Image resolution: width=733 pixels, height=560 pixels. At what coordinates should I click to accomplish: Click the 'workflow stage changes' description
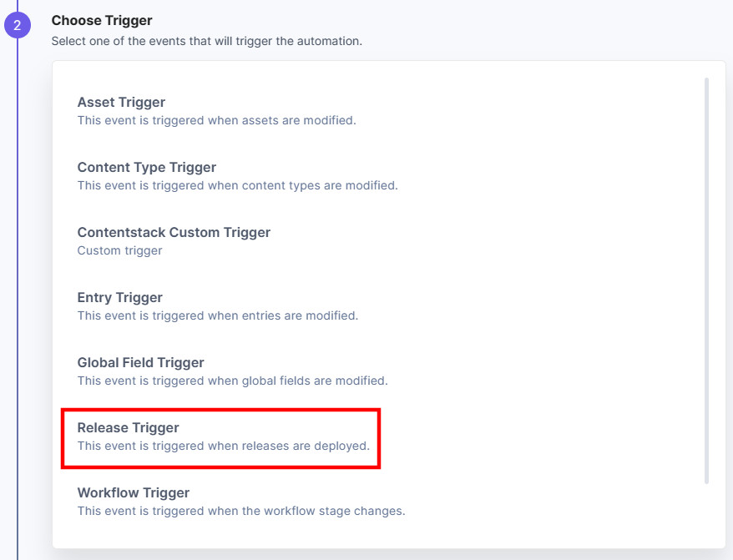(241, 511)
